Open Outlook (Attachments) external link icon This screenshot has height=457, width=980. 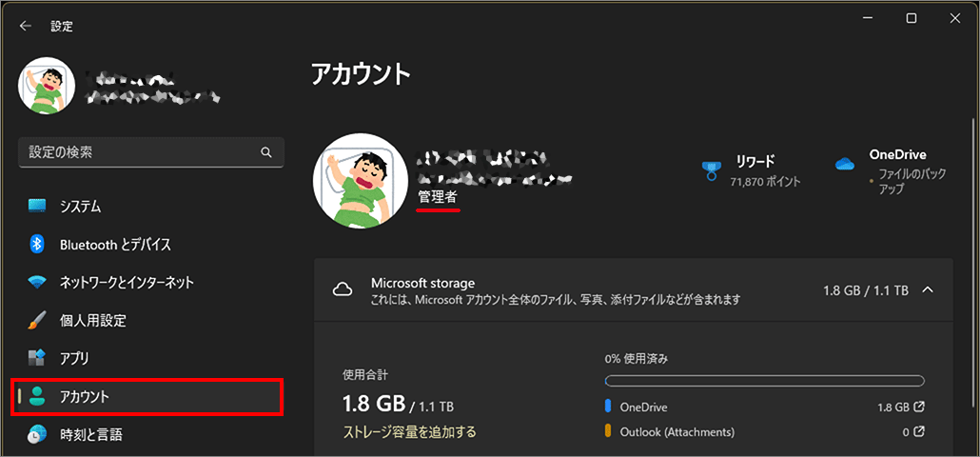tap(918, 431)
